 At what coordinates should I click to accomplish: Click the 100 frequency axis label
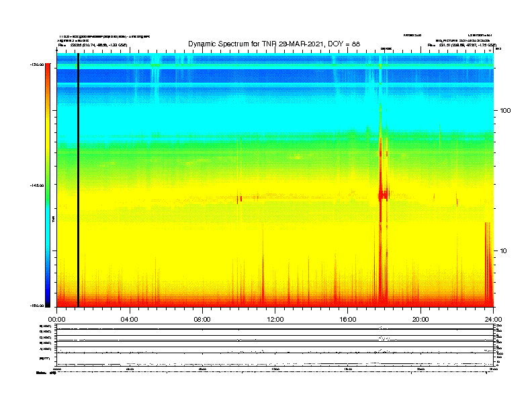(x=505, y=111)
